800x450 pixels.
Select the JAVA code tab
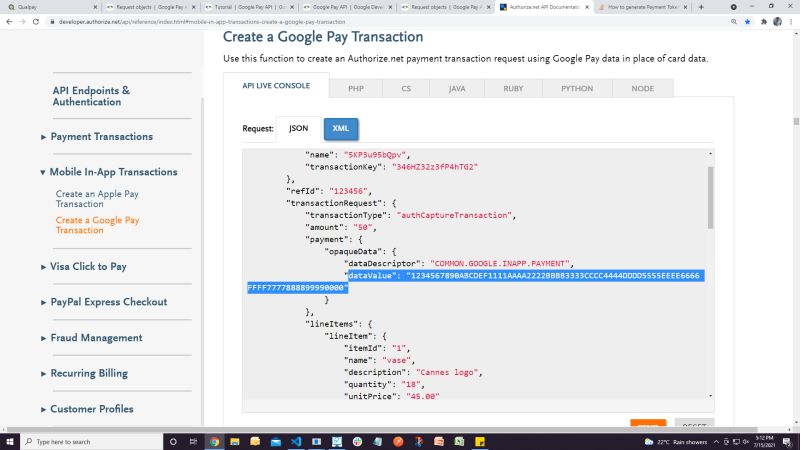(x=457, y=88)
